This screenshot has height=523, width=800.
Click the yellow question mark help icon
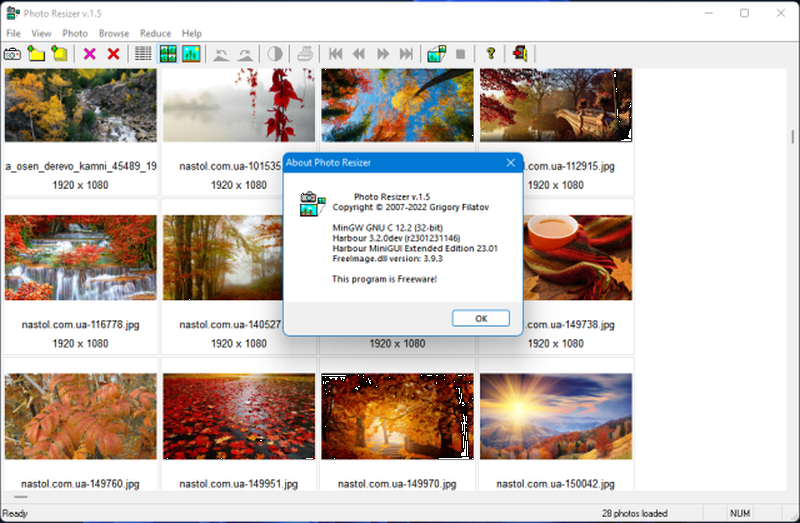point(490,53)
